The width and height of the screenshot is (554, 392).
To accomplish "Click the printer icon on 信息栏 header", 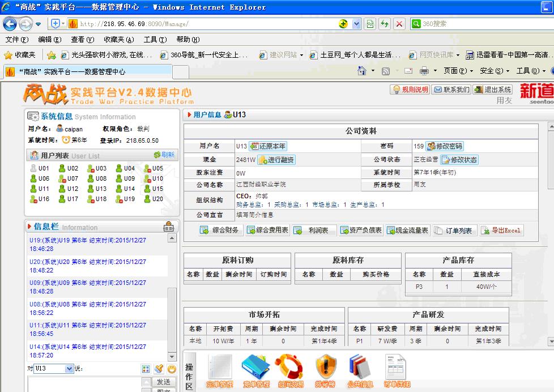I will tap(168, 227).
